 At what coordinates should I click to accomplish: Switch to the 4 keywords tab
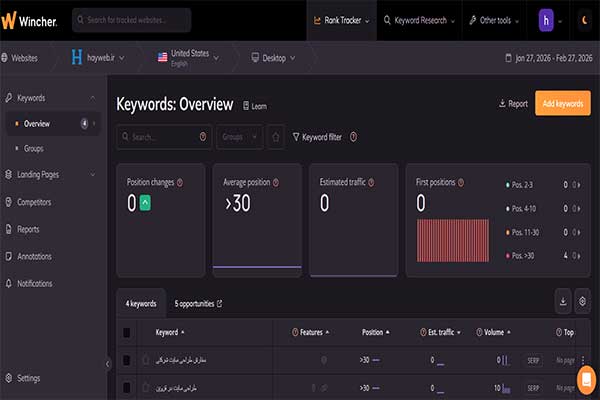click(141, 304)
